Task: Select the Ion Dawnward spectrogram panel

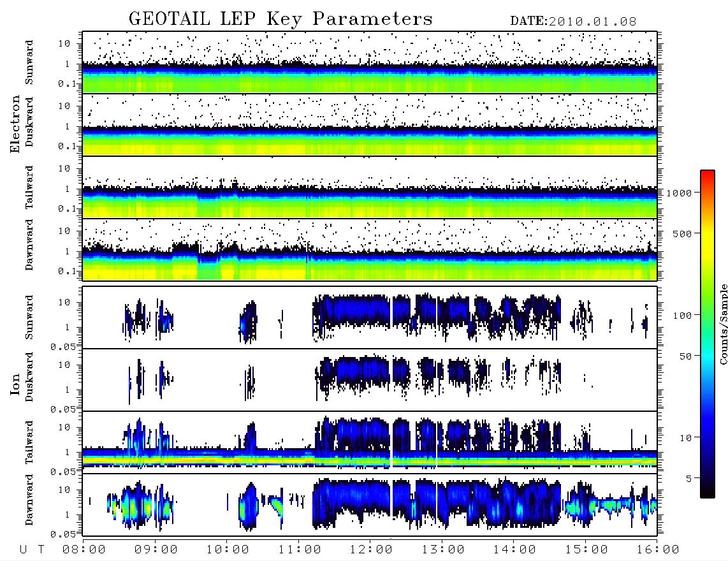Action: [x=370, y=505]
